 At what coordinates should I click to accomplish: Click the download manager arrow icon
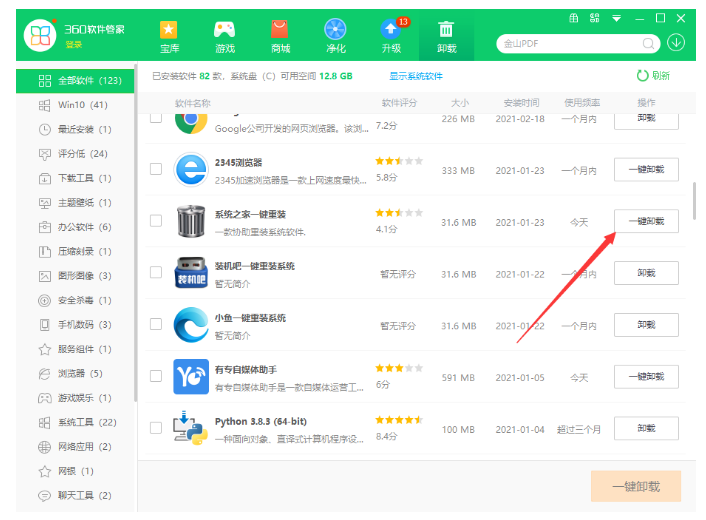[676, 43]
